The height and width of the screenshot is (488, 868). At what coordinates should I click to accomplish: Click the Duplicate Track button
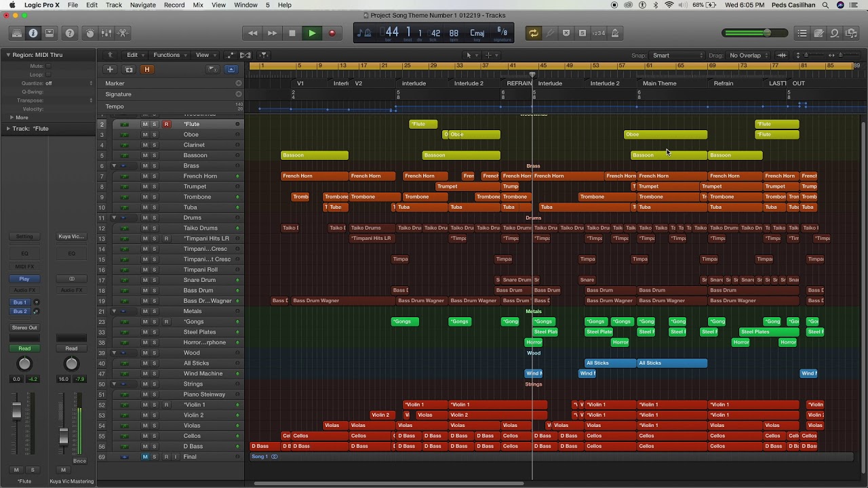pyautogui.click(x=129, y=69)
